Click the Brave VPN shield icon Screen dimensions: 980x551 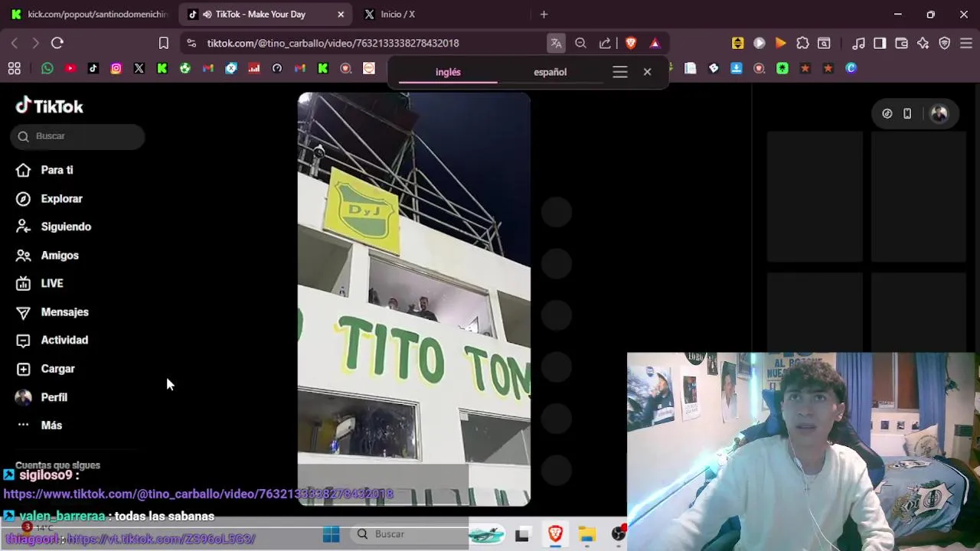click(x=944, y=43)
